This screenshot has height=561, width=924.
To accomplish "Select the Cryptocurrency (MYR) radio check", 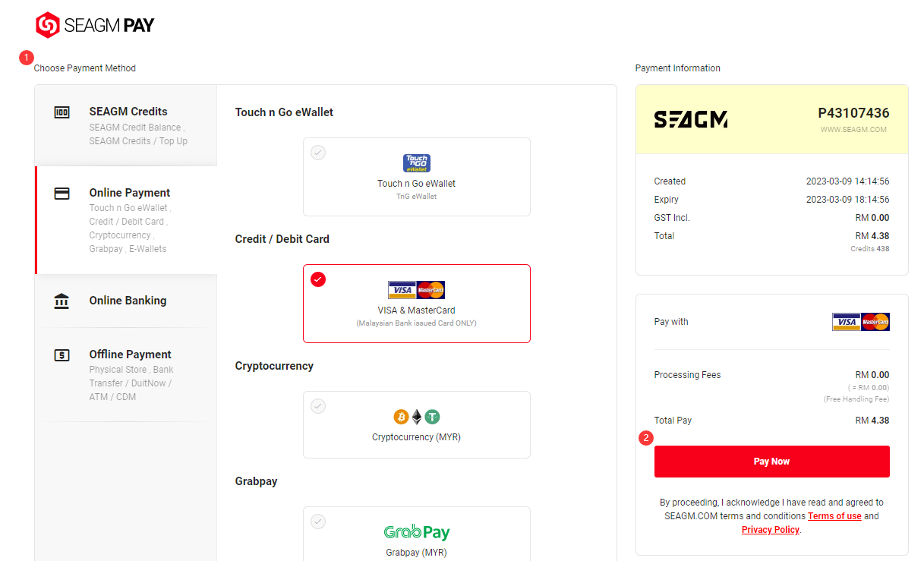I will tap(318, 406).
